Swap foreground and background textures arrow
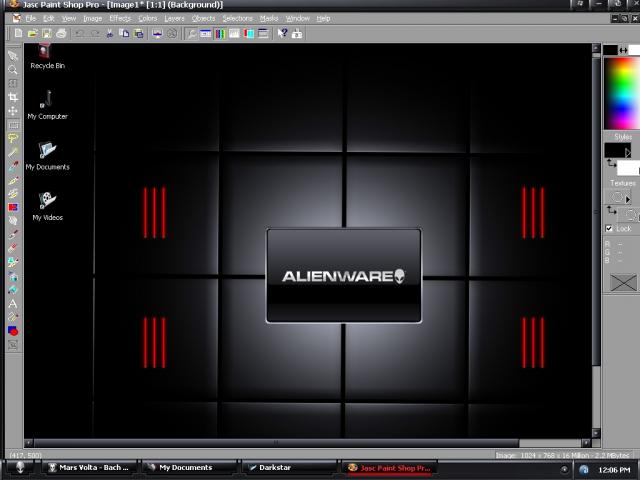 (x=611, y=210)
